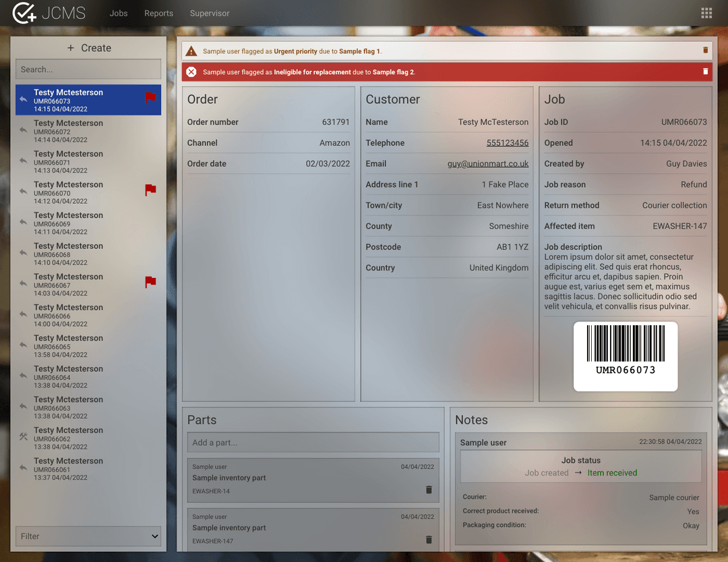This screenshot has width=728, height=562.
Task: Delete the Ineligible for replacement banner
Action: (x=705, y=72)
